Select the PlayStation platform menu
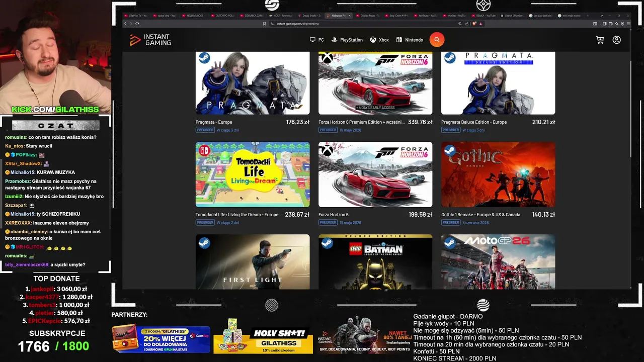Viewport: 644px width, 362px height. tap(347, 40)
